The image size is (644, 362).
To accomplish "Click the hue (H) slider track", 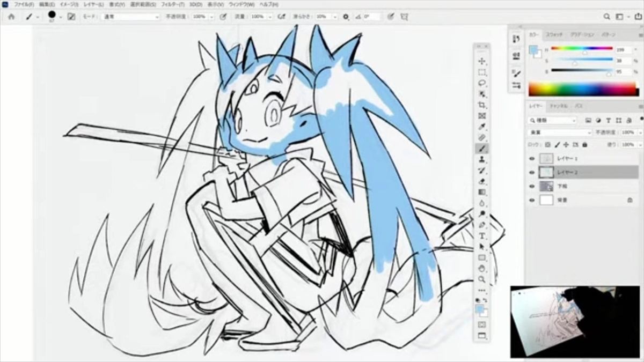I will pos(582,49).
